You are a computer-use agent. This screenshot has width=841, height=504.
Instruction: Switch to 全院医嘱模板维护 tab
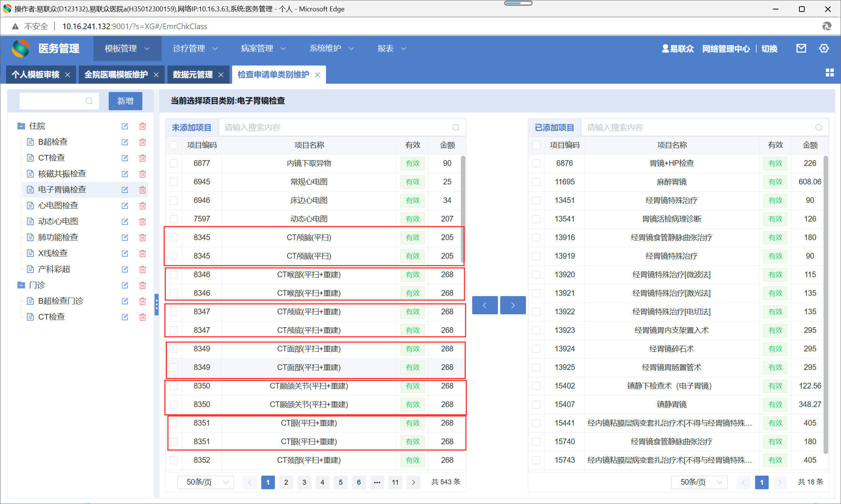(x=116, y=75)
